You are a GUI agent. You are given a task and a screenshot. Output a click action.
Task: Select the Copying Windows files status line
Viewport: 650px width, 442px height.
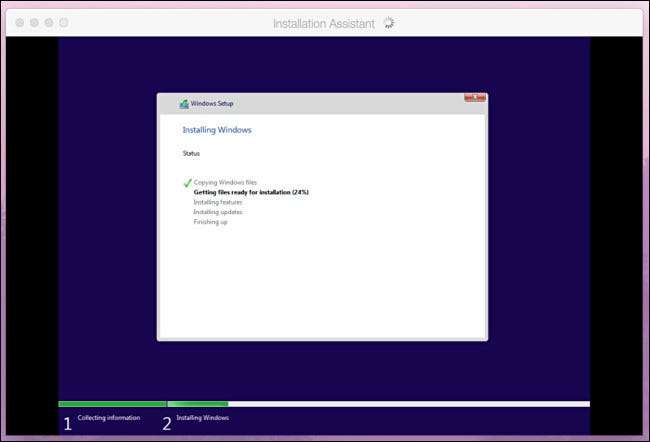point(225,182)
